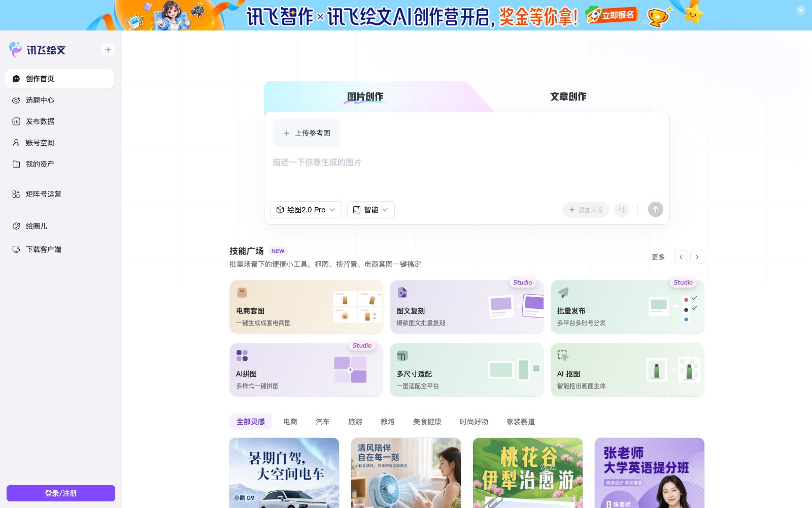
Task: Click the 矩阵号运营 grid icon
Action: (16, 194)
